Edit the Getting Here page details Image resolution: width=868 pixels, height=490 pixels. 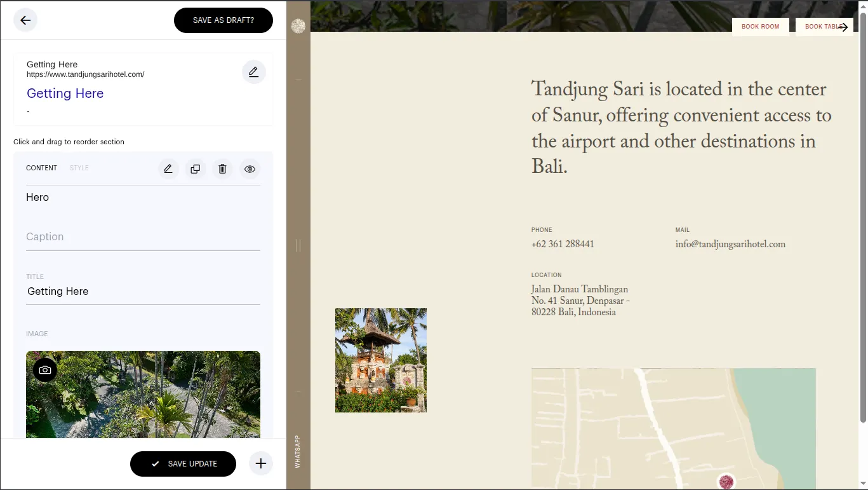click(253, 72)
